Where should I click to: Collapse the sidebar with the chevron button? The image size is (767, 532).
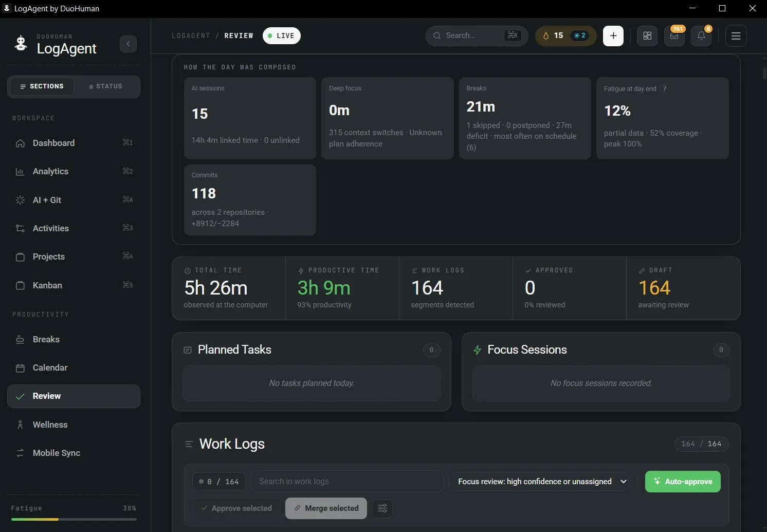point(128,44)
